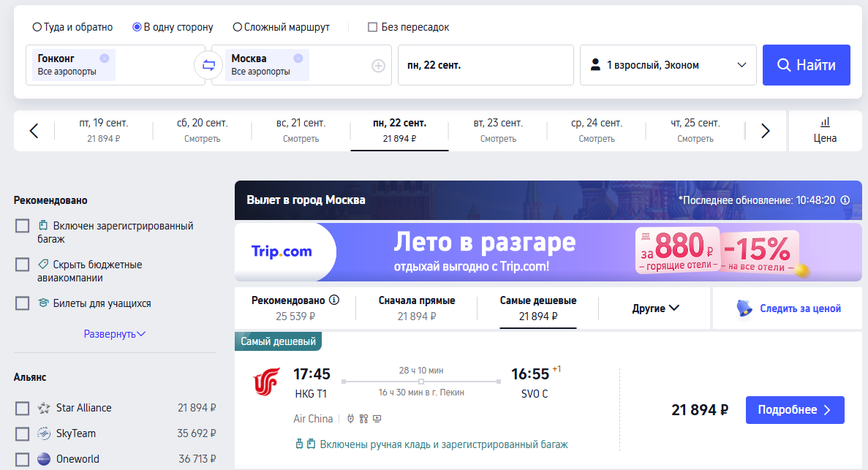Click the 21 894 ₽ ticket price
This screenshot has height=470, width=868.
click(x=700, y=410)
